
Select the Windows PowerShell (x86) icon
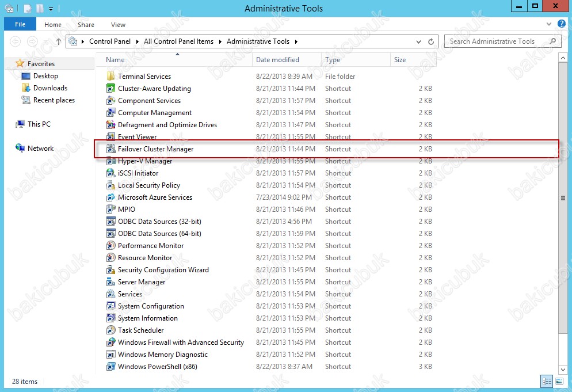(110, 367)
